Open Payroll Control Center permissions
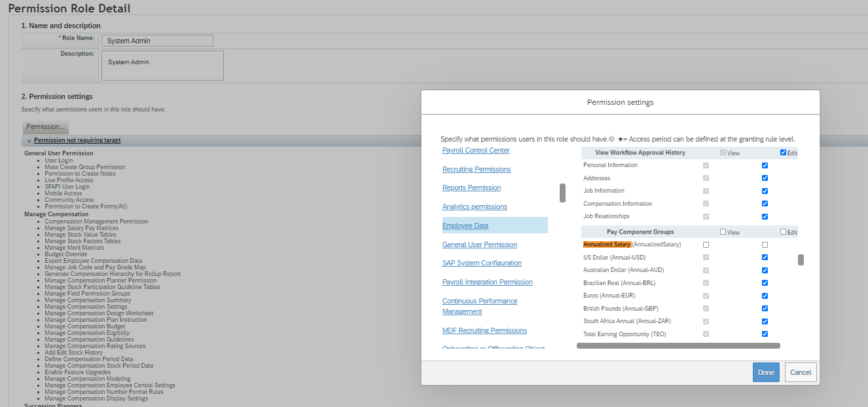Image resolution: width=868 pixels, height=407 pixels. point(476,151)
